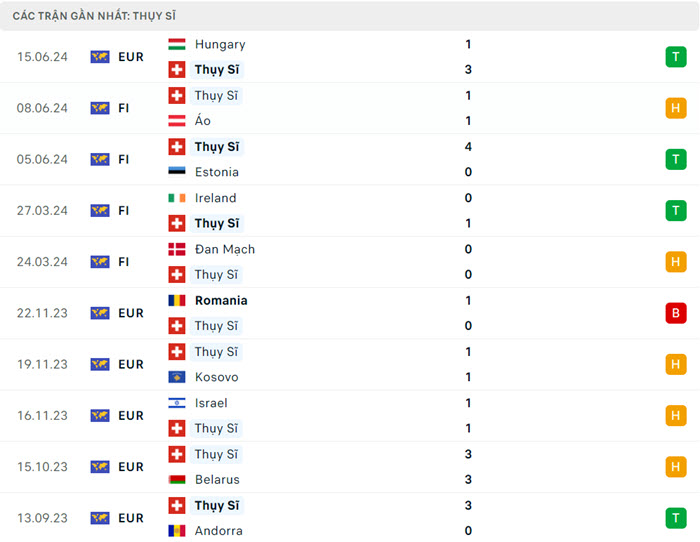This screenshot has height=542, width=700.
Task: Click the score 4 of Estonia match
Action: [x=468, y=147]
